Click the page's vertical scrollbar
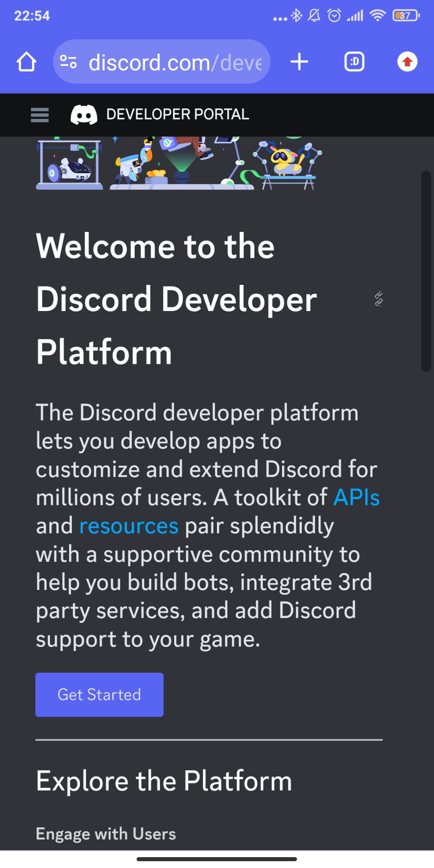The image size is (434, 868). (425, 271)
